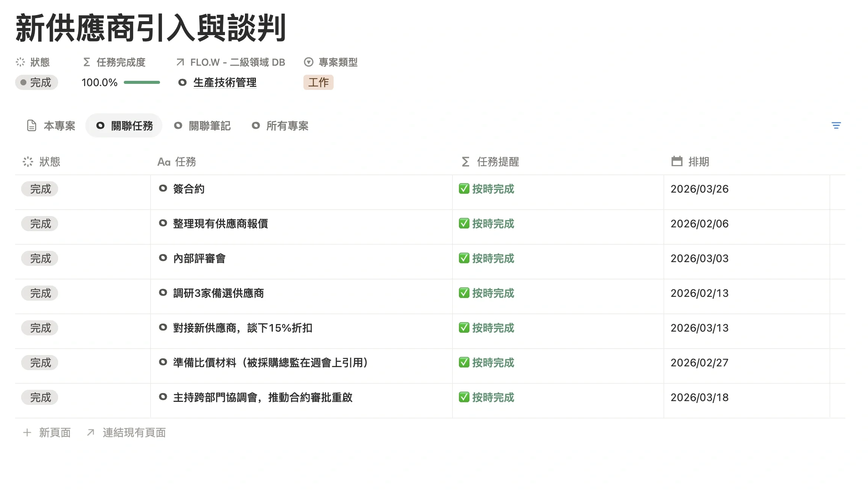This screenshot has height=491, width=868.
Task: Open the 簽合約 task page
Action: pyautogui.click(x=189, y=189)
